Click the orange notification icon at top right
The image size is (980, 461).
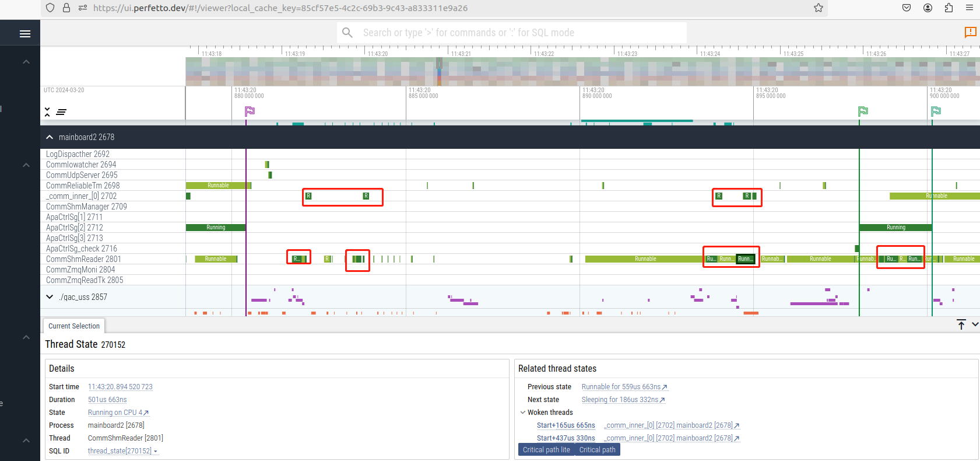tap(970, 32)
